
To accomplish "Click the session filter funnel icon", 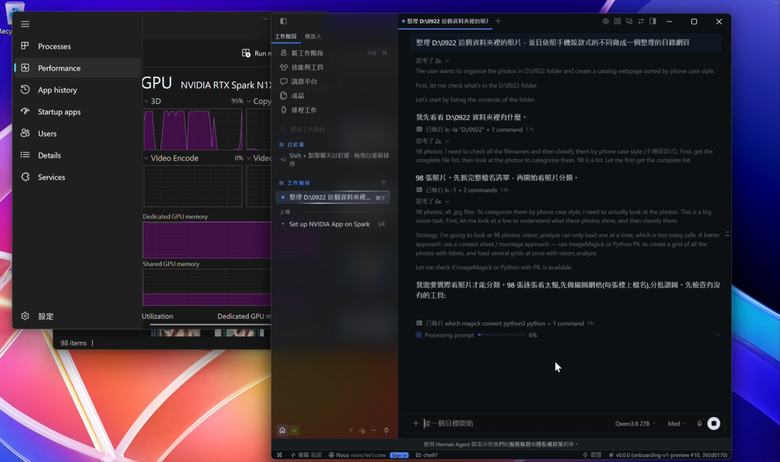I will pyautogui.click(x=383, y=183).
